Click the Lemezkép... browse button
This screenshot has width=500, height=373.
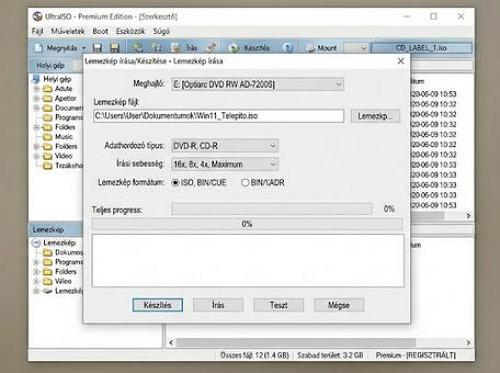(x=375, y=116)
